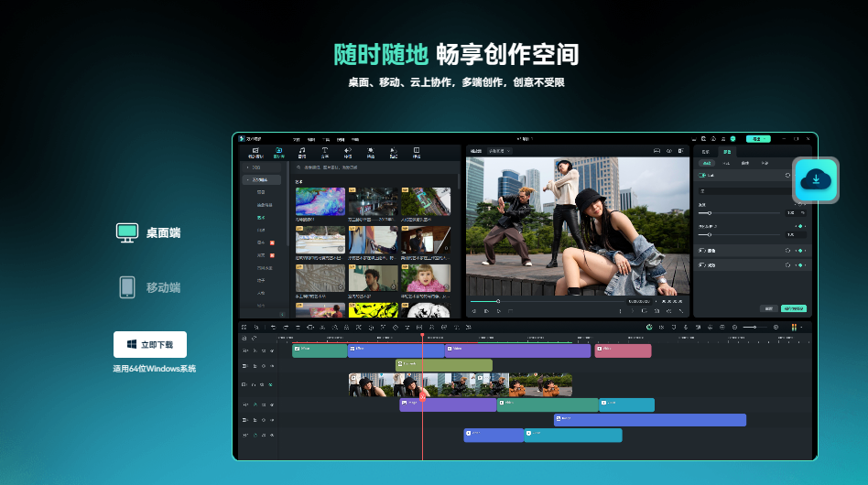Click the preview playback progress bar
Screen dimensions: 868x485
click(x=548, y=301)
